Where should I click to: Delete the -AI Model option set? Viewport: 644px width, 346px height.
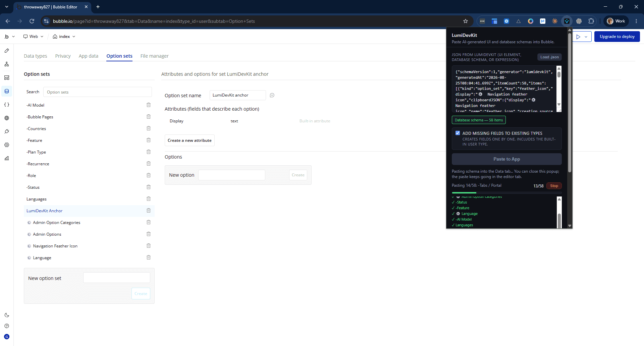coord(149,105)
